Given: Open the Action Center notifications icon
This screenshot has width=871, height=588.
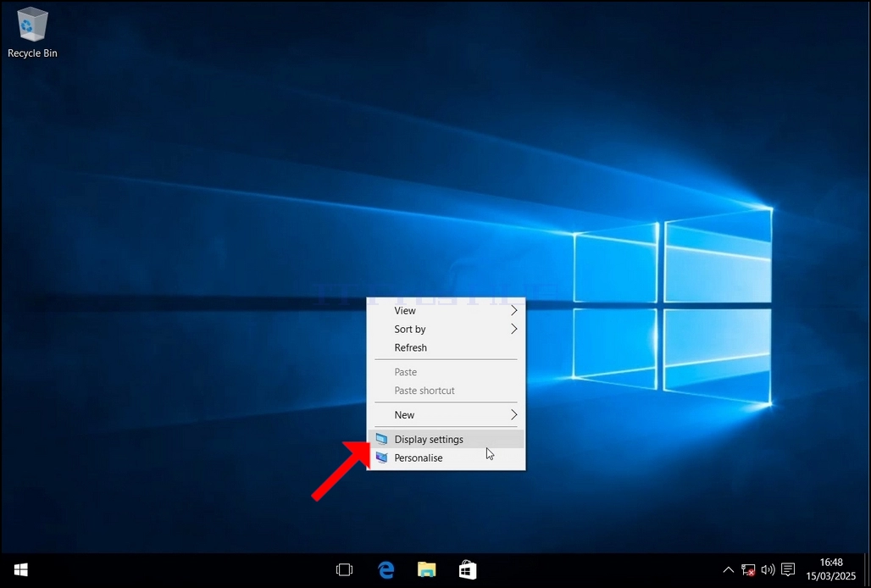Looking at the screenshot, I should (x=788, y=570).
